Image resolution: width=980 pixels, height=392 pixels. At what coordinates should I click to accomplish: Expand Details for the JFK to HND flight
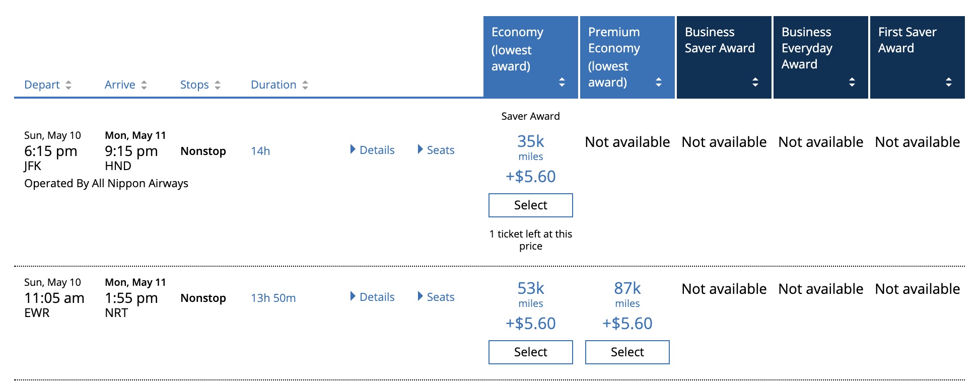(373, 150)
